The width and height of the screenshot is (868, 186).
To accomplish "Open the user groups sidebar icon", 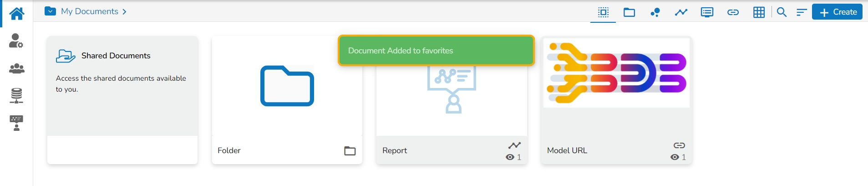I will (17, 68).
